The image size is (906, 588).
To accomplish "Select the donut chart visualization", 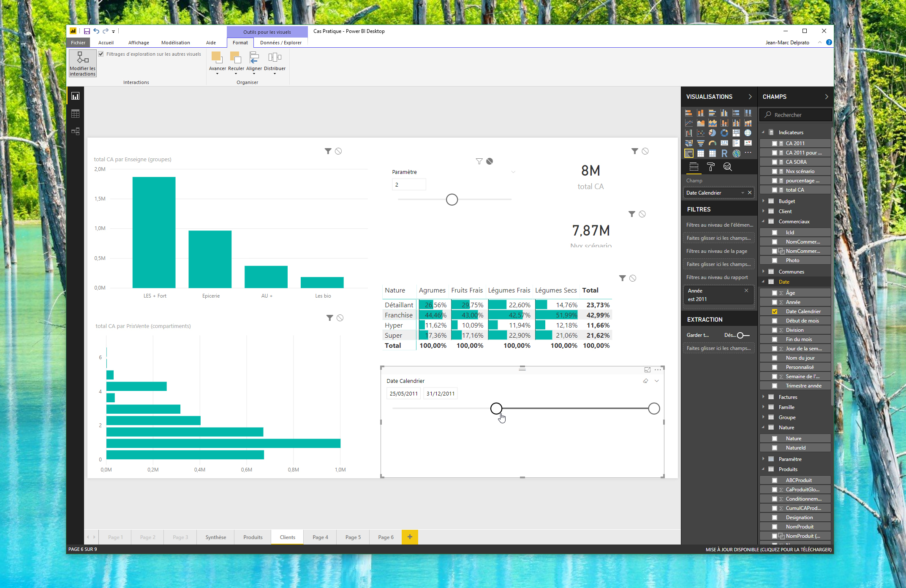I will [724, 133].
